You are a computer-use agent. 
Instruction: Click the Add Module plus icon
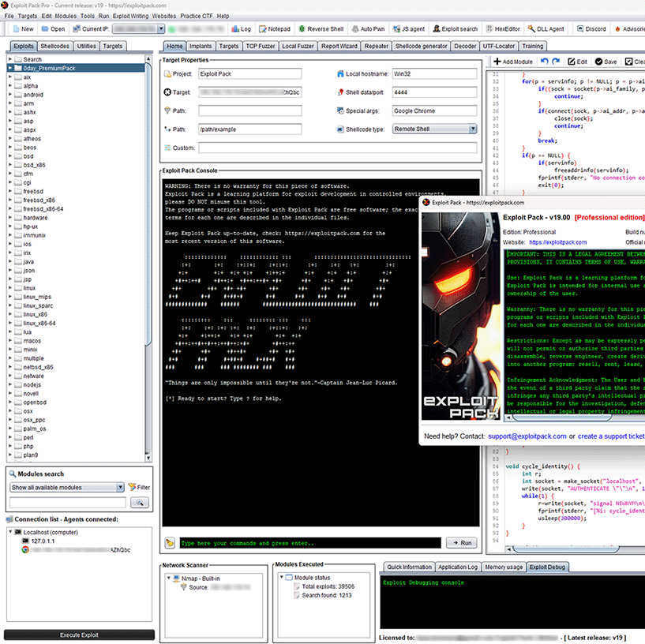tap(498, 62)
